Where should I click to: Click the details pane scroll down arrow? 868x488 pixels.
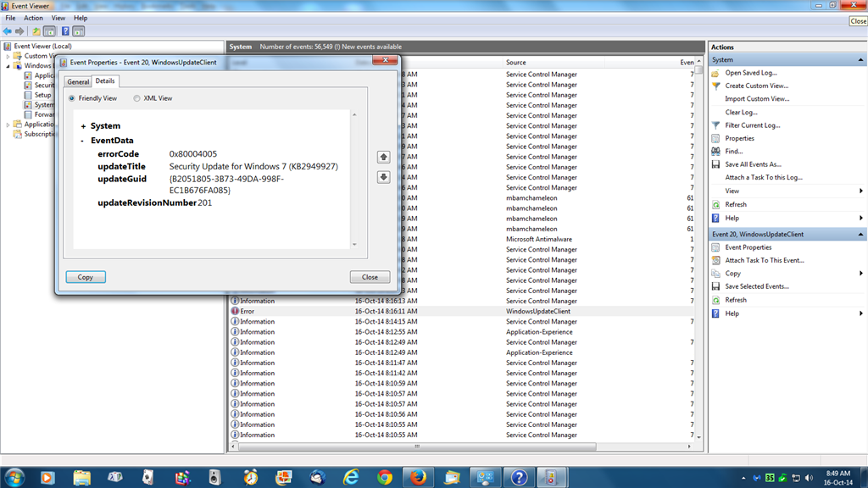tap(354, 245)
